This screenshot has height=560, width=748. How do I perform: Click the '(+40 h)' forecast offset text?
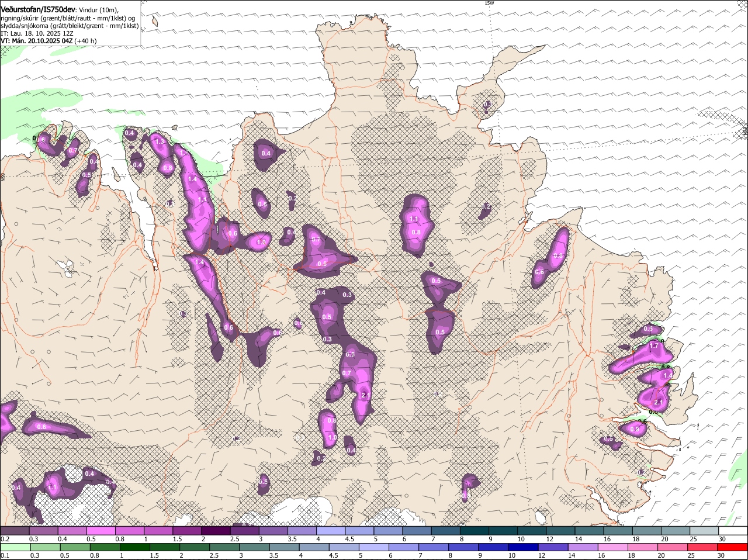[x=85, y=41]
